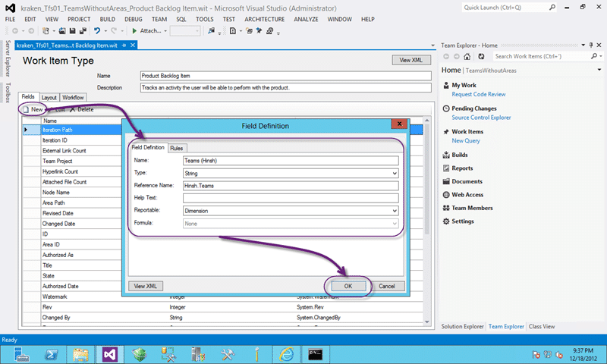Viewport: 607px width, 364px height.
Task: Open Team Explorer window options dropdown
Action: point(583,45)
